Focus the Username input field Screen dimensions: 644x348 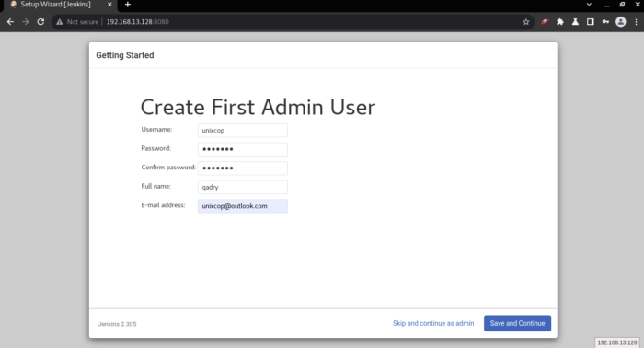(x=243, y=130)
